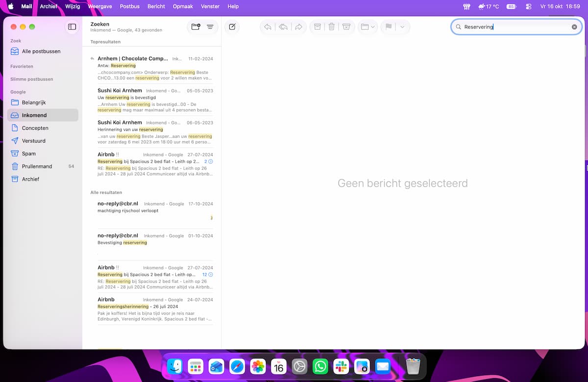Image resolution: width=588 pixels, height=382 pixels.
Task: Open the flag color dropdown chevron
Action: (x=402, y=27)
